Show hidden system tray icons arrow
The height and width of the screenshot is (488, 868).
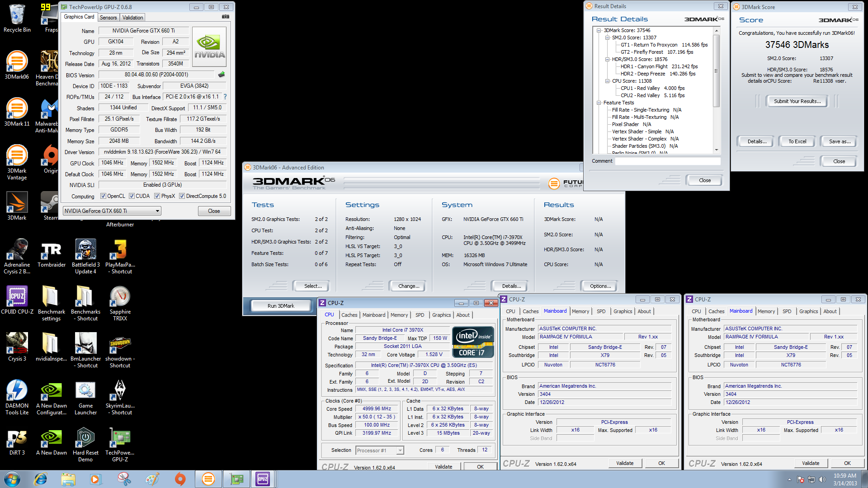click(x=789, y=479)
